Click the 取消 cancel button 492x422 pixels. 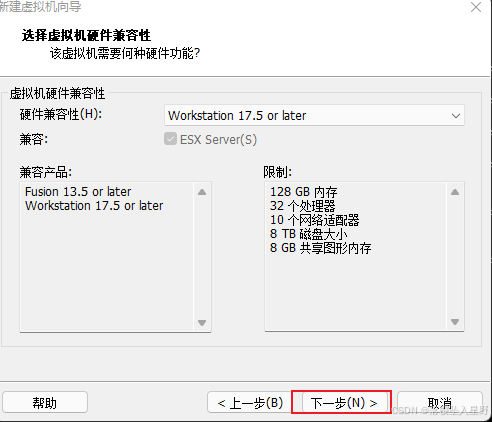tap(440, 403)
